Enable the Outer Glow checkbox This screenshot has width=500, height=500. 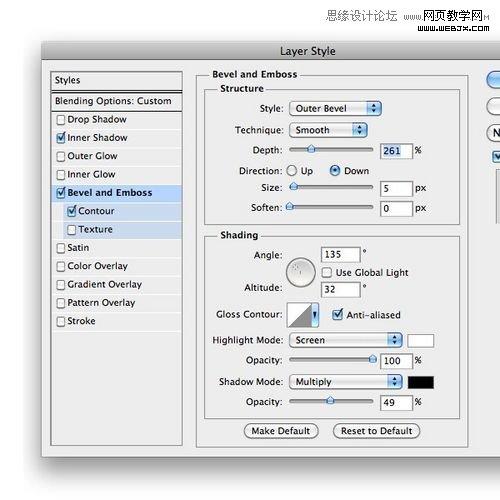[61, 156]
